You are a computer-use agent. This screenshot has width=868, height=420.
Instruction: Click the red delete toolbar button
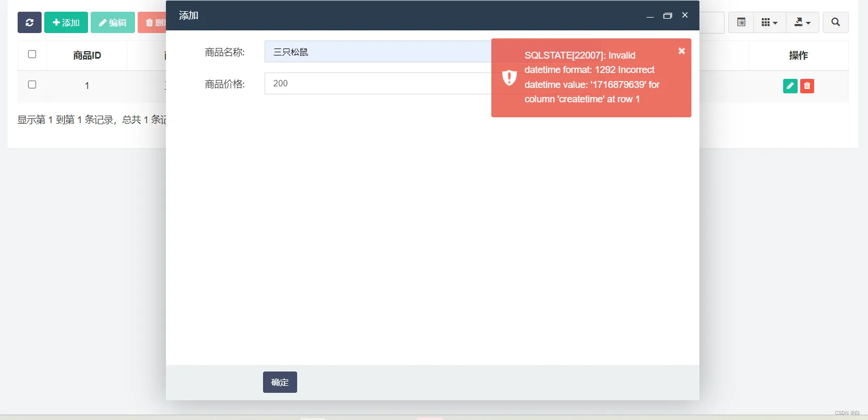click(152, 22)
